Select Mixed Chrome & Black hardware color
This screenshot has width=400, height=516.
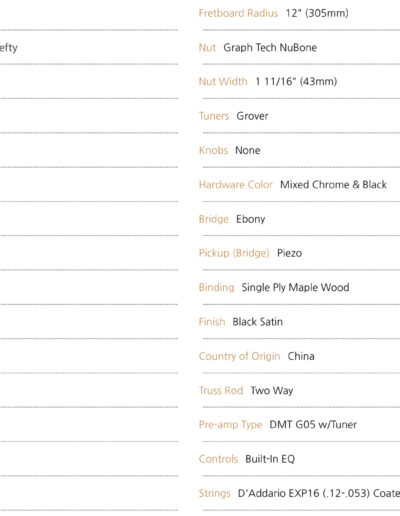pyautogui.click(x=333, y=184)
